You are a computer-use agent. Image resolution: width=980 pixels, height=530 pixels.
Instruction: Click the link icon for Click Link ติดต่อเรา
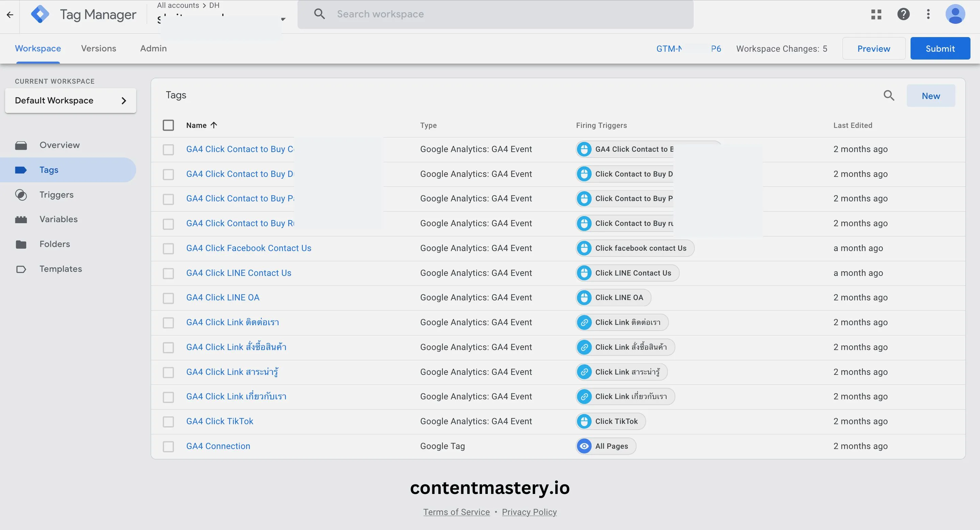coord(584,322)
